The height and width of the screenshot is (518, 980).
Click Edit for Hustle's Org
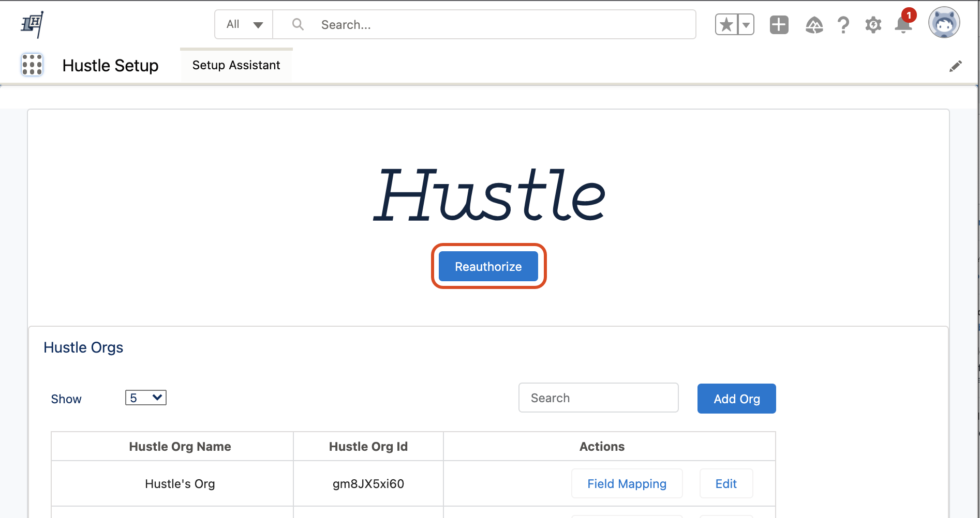click(726, 483)
